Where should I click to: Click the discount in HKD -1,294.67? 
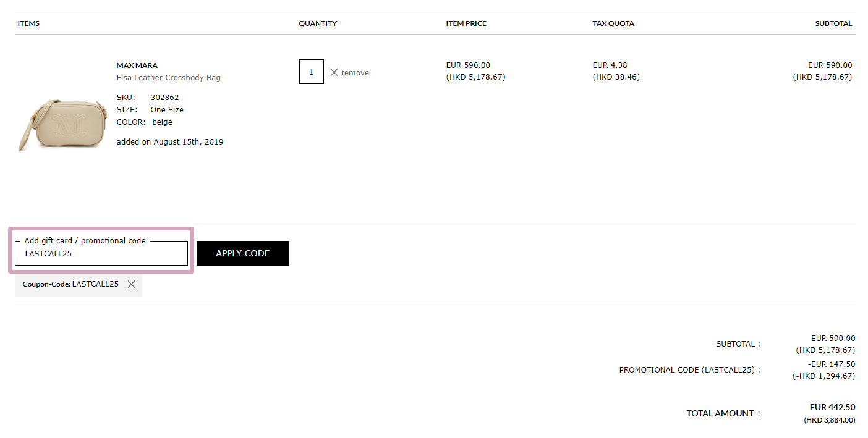(824, 376)
